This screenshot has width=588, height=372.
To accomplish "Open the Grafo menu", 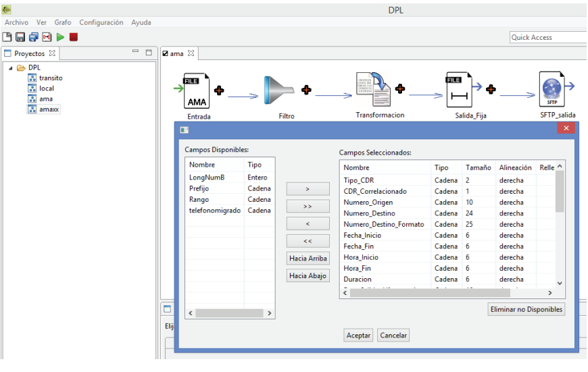I will coord(63,22).
